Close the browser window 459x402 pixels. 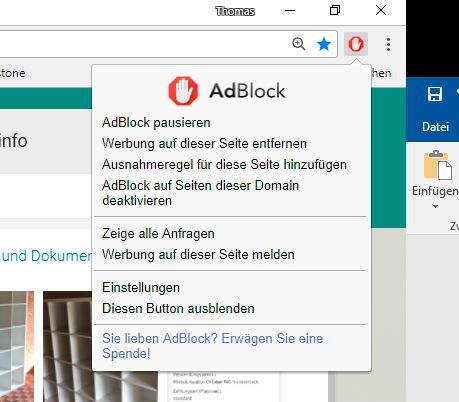pyautogui.click(x=381, y=10)
